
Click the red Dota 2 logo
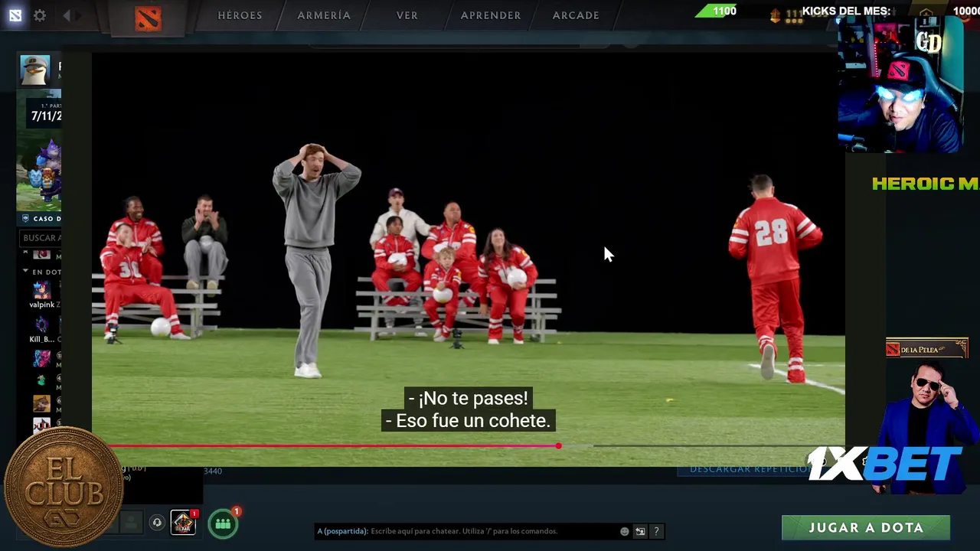click(x=148, y=18)
